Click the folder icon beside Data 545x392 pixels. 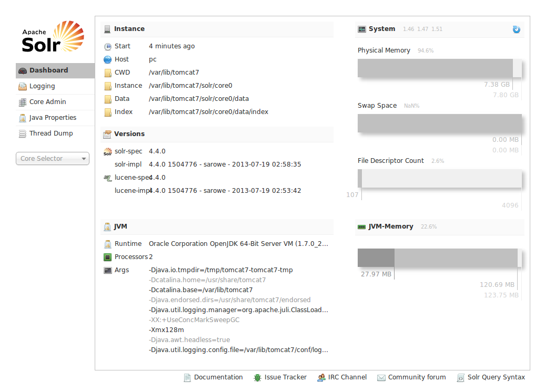[108, 99]
